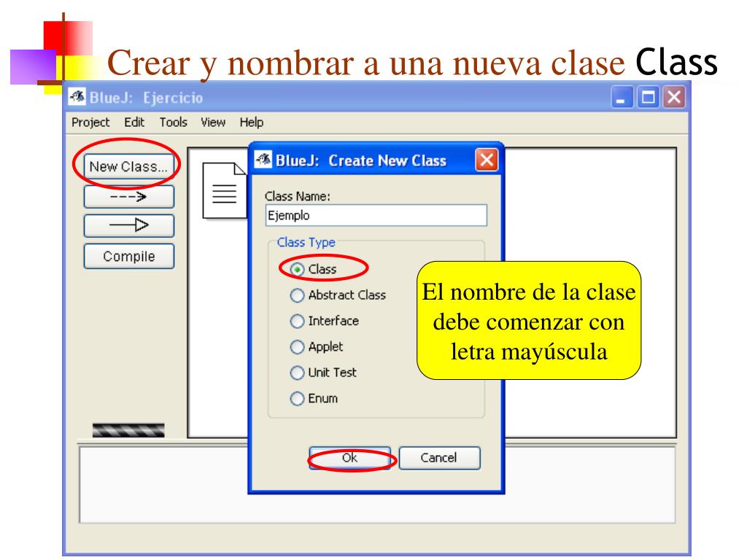Close the Create New Class dialog
This screenshot has width=747, height=560.
tap(487, 160)
